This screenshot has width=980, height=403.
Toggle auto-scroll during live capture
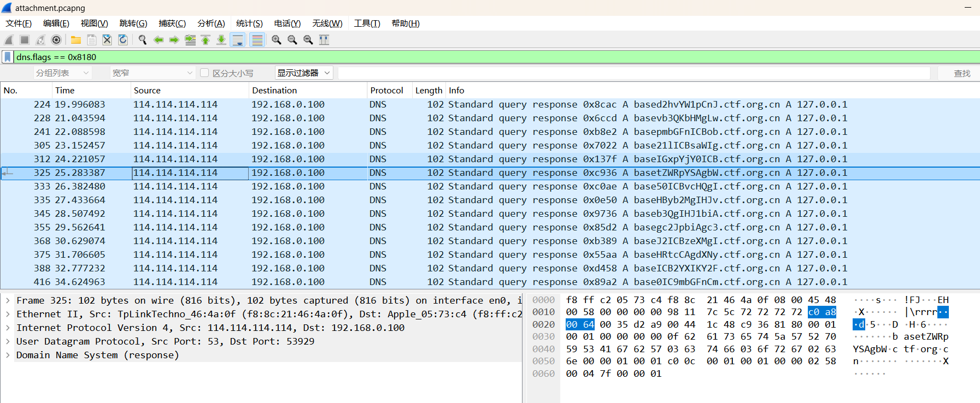coord(238,40)
